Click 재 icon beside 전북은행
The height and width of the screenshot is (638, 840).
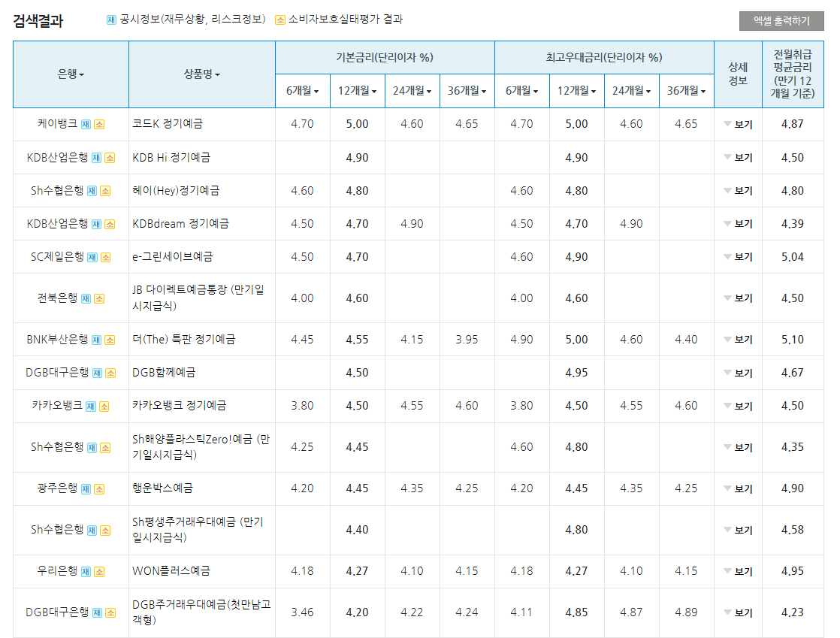(x=86, y=298)
